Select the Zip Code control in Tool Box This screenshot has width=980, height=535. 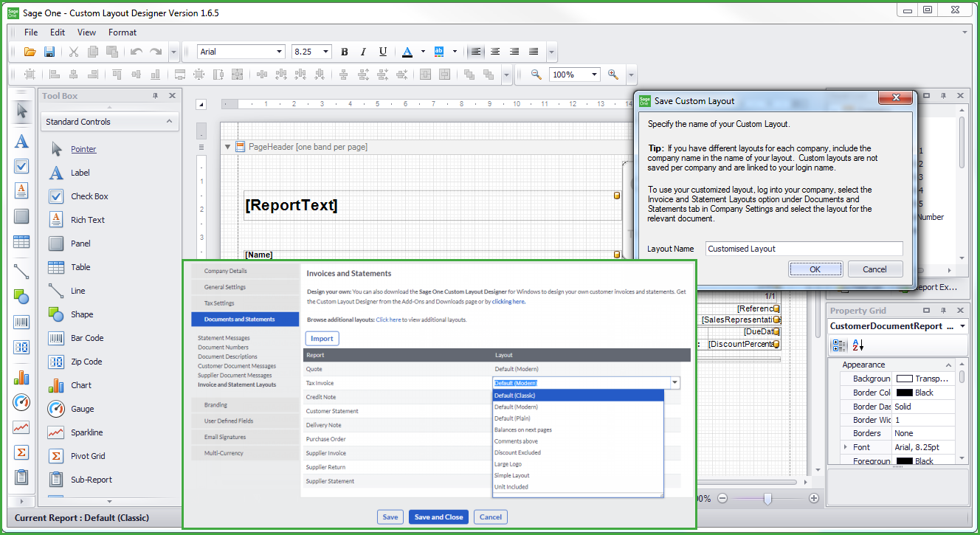point(86,362)
